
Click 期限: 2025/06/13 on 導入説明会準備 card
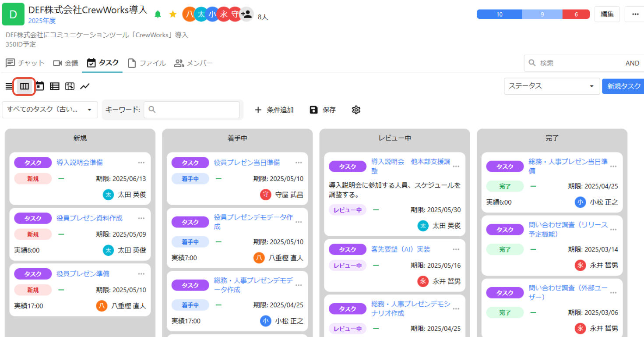click(121, 179)
